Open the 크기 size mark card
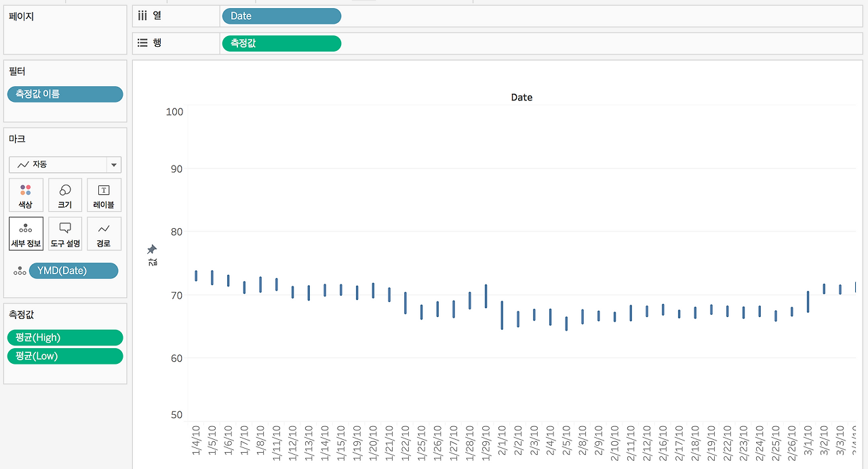Viewport: 868px width, 469px height. pos(65,195)
